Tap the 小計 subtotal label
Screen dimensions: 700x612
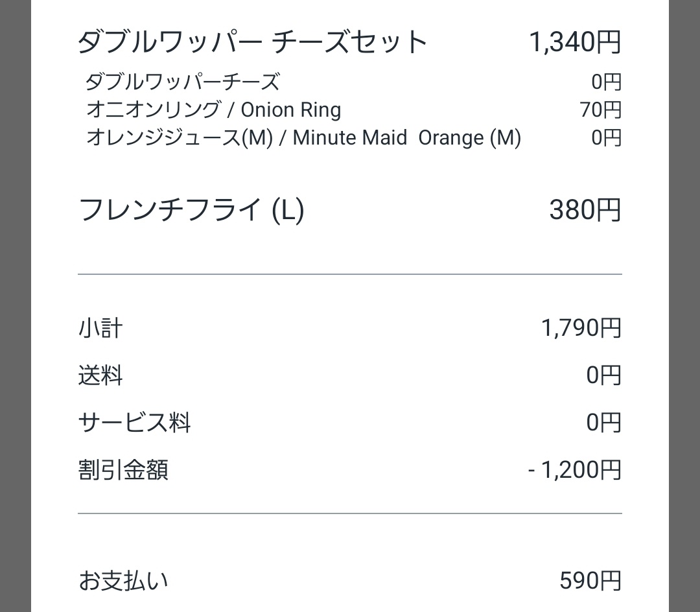coord(100,328)
